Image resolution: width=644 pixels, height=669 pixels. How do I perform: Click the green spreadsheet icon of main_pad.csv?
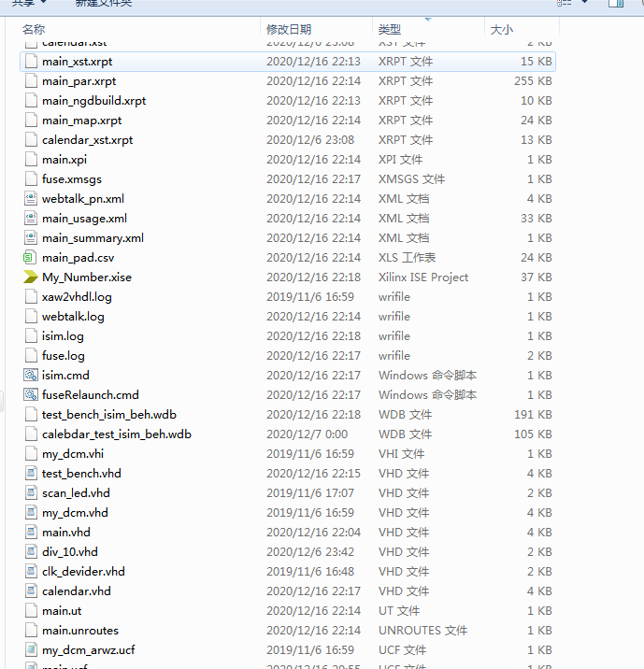pos(29,258)
